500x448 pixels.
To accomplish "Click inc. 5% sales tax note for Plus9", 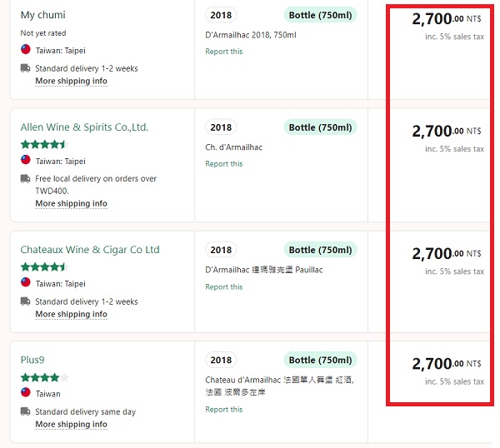I will point(454,381).
